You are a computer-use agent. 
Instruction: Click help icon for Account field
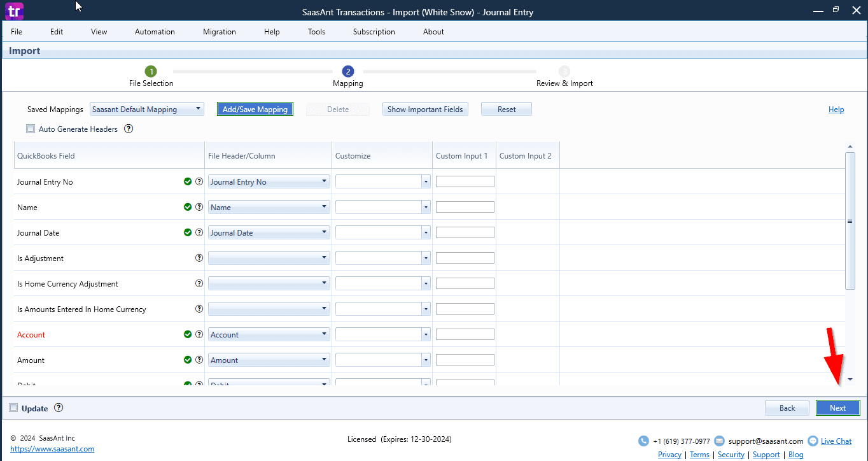(x=199, y=334)
